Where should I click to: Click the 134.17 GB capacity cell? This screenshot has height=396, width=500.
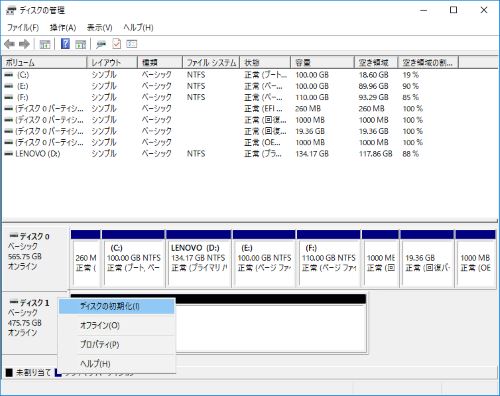[x=312, y=154]
